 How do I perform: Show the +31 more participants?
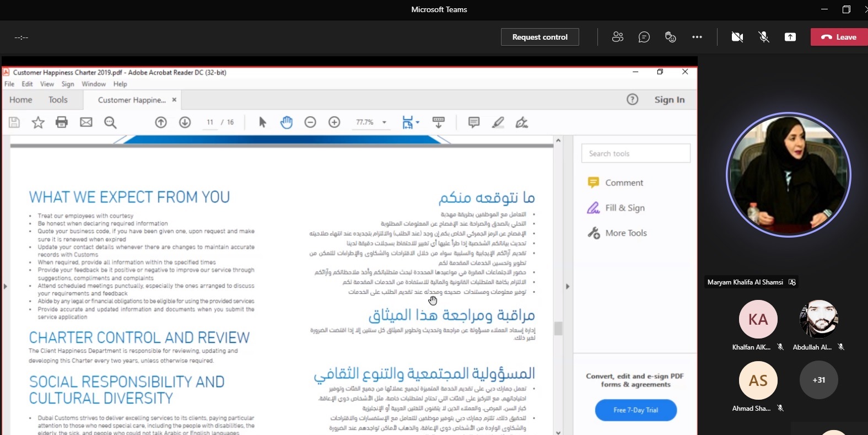click(819, 380)
